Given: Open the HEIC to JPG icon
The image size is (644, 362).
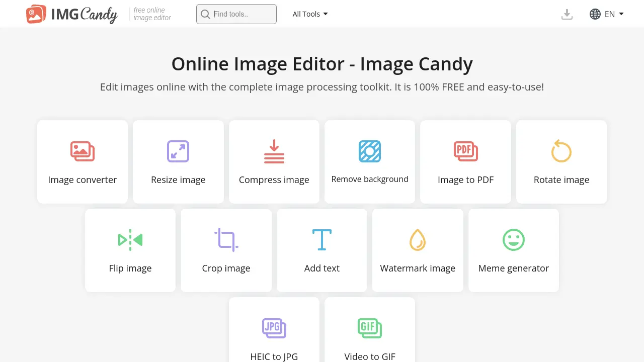Looking at the screenshot, I should pyautogui.click(x=274, y=328).
